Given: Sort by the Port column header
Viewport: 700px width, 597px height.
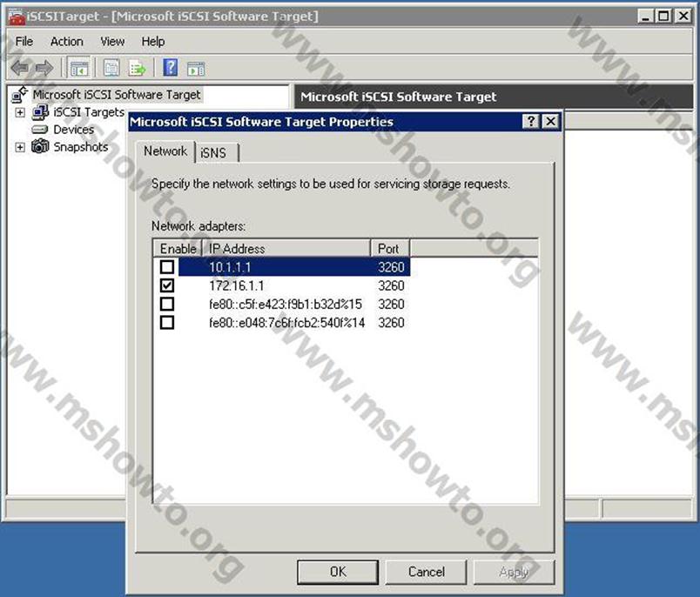Looking at the screenshot, I should pyautogui.click(x=390, y=249).
